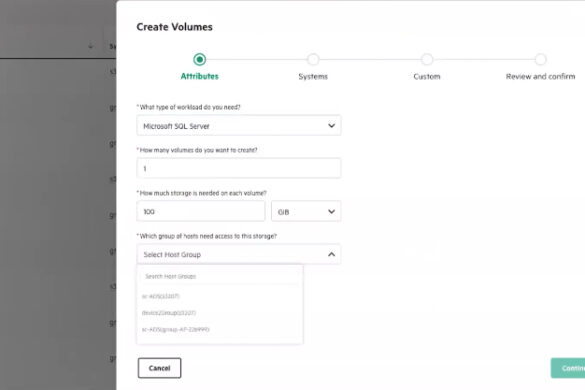Click the number of volumes input field
Viewport: 585px width, 390px height.
pyautogui.click(x=239, y=168)
